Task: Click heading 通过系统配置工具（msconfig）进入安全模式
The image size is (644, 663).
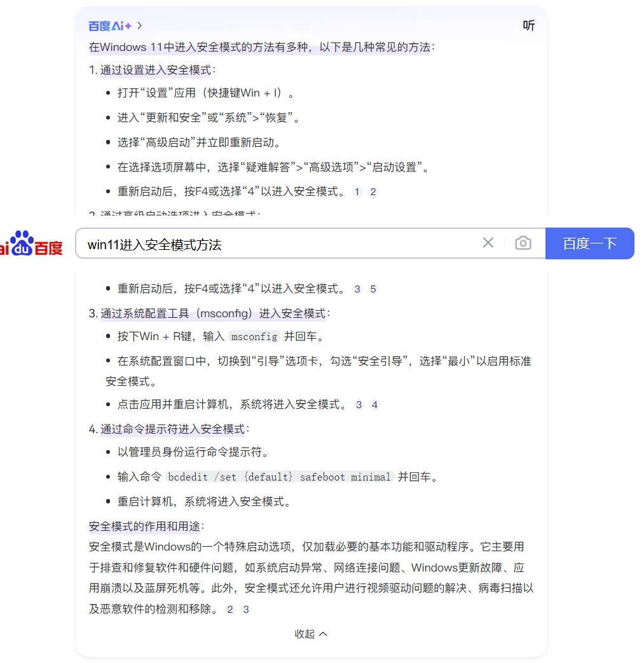Action: (x=213, y=313)
